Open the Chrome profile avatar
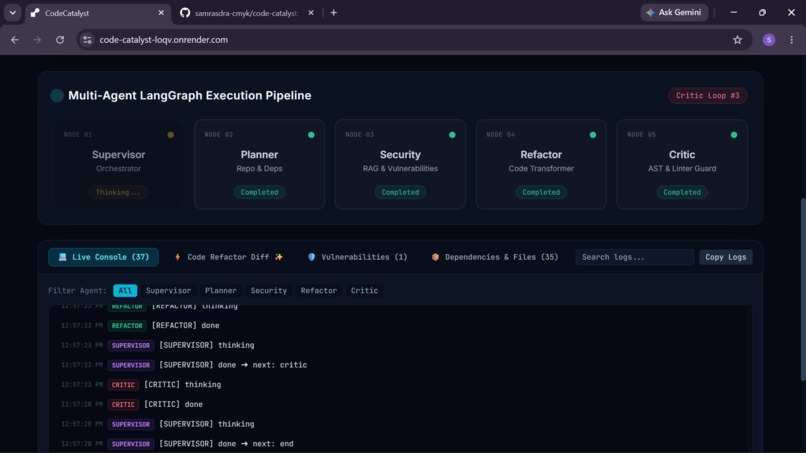Image resolution: width=806 pixels, height=453 pixels. [x=768, y=40]
